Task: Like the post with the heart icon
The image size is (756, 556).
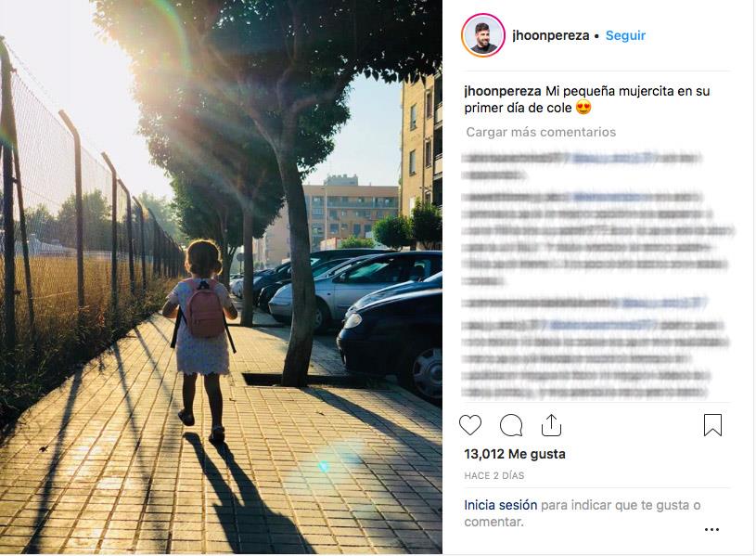Action: click(x=470, y=425)
